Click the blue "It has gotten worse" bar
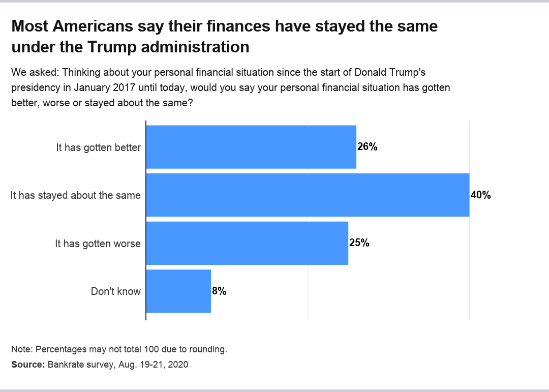The height and width of the screenshot is (392, 549). [x=247, y=243]
